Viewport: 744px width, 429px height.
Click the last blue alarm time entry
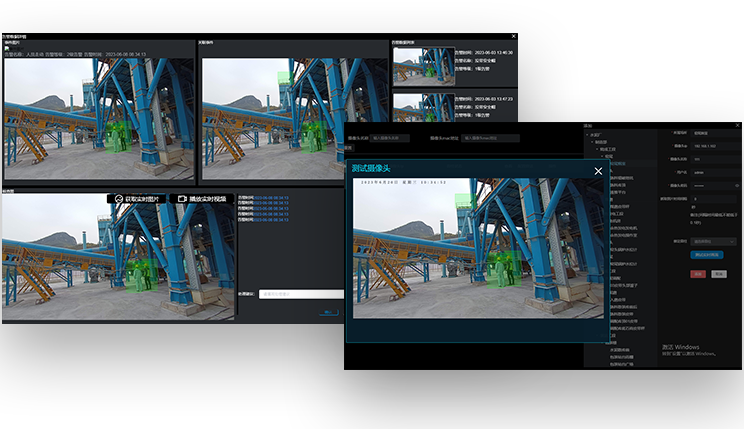point(271,220)
